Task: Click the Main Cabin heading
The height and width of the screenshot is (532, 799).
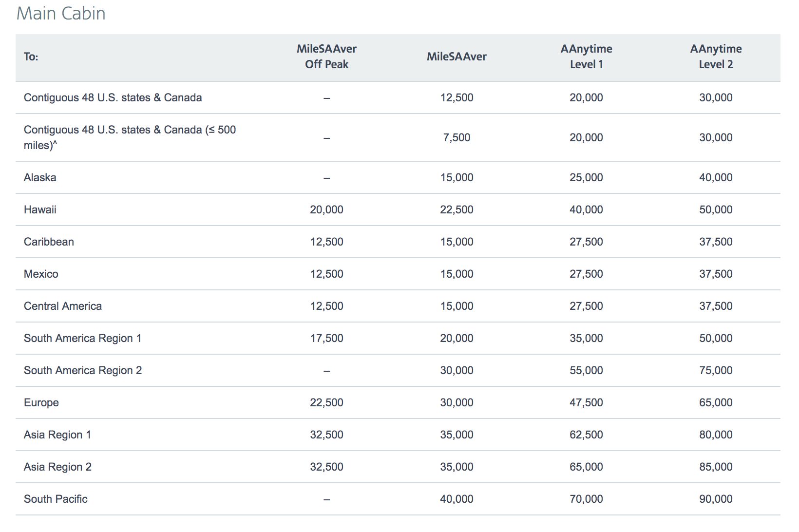Action: click(60, 13)
